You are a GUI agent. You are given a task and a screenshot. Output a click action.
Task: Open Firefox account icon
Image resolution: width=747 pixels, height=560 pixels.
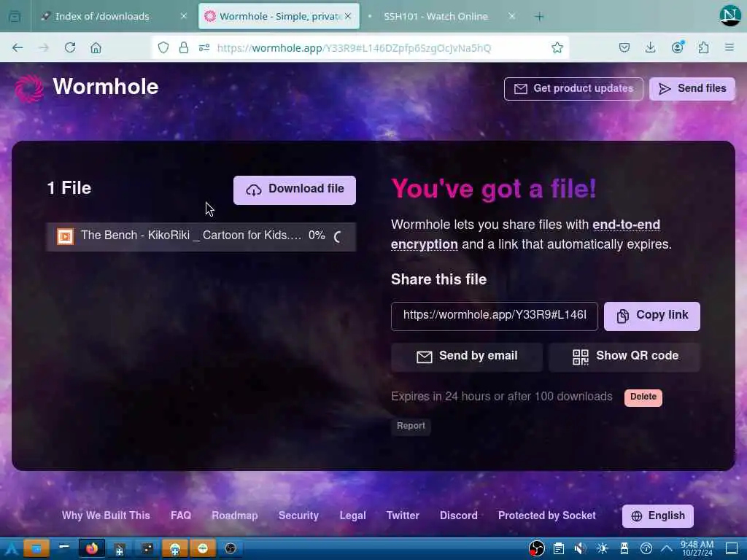(677, 47)
